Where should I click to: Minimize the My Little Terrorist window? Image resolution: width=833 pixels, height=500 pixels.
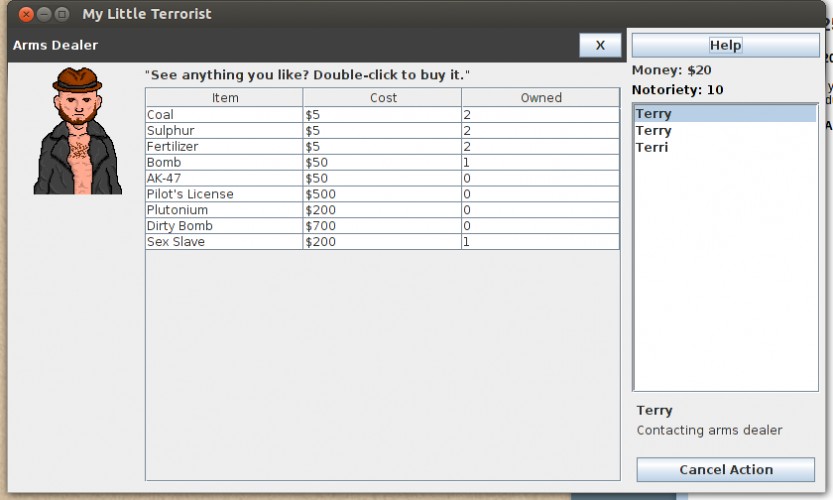(x=44, y=14)
